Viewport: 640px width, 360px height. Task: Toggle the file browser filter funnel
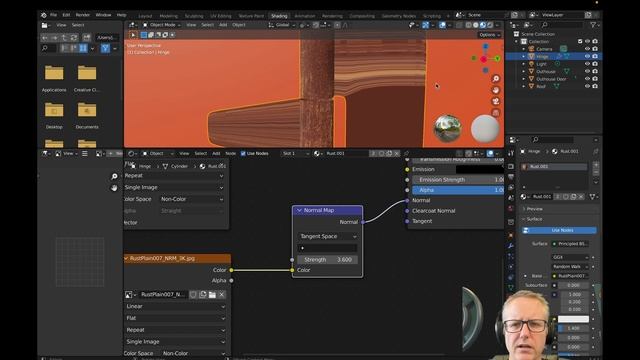click(x=105, y=49)
